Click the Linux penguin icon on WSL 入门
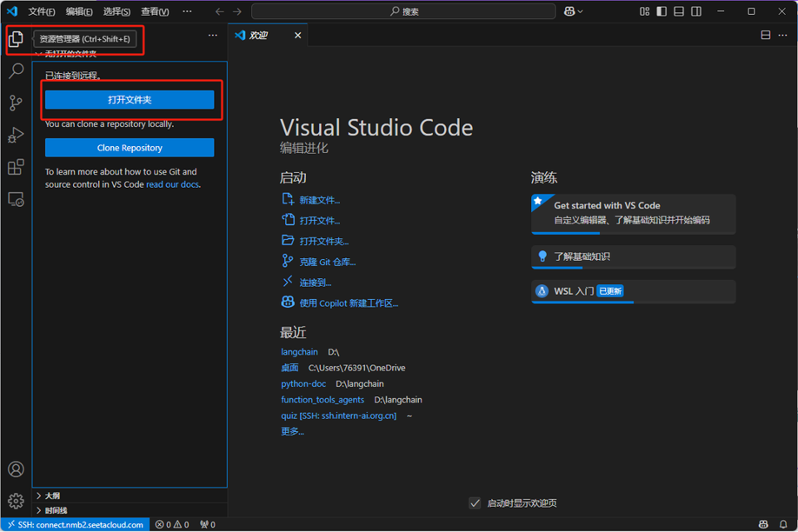This screenshot has height=532, width=798. [x=542, y=290]
